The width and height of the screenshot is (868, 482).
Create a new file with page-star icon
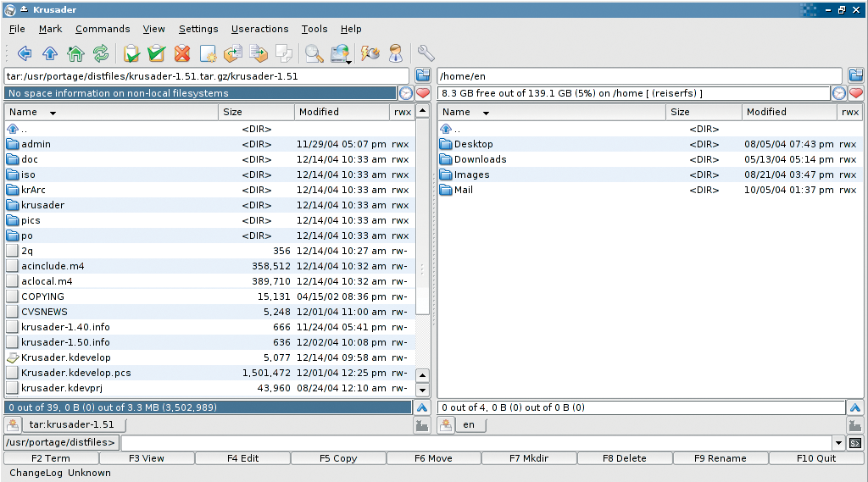[x=208, y=53]
